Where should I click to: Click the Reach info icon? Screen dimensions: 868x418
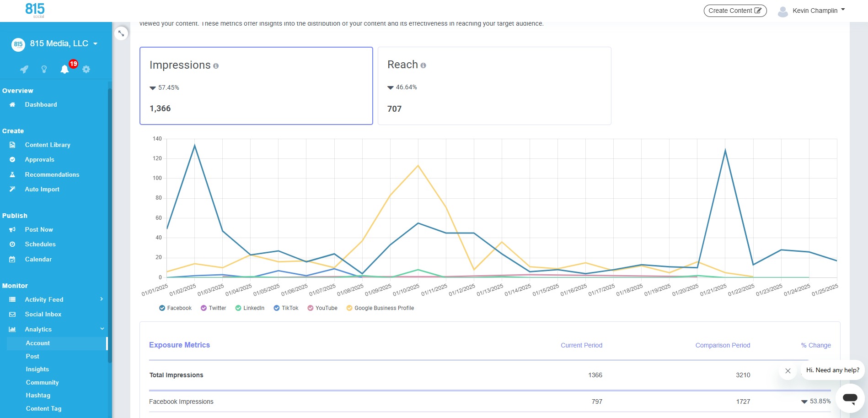coord(423,65)
